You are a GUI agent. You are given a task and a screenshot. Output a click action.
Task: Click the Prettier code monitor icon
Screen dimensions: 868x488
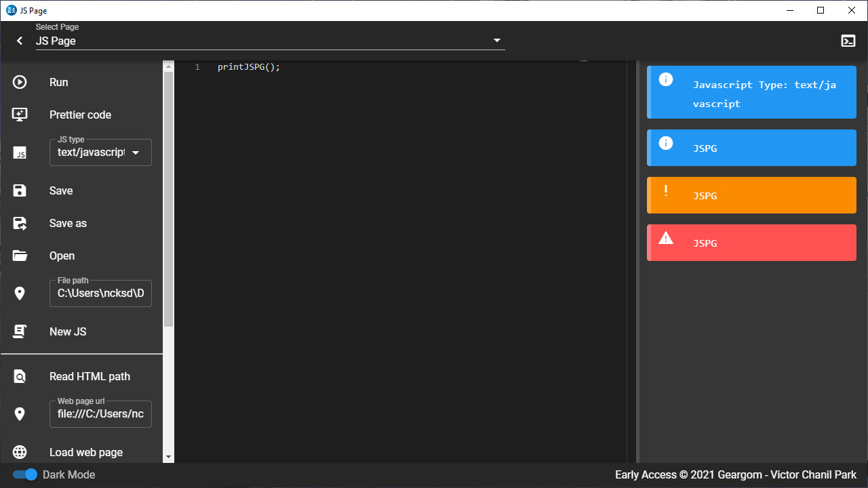[x=20, y=115]
